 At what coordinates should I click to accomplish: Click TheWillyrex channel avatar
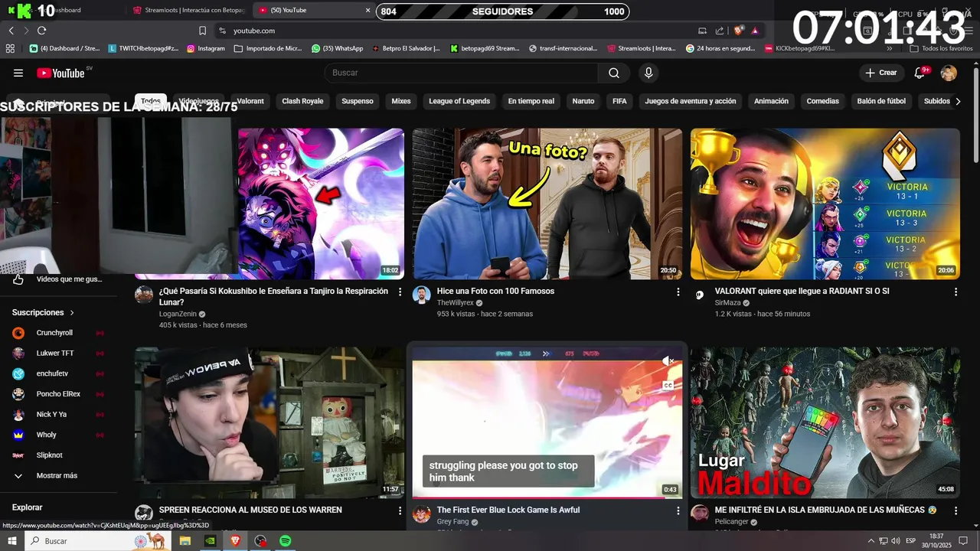coord(422,295)
